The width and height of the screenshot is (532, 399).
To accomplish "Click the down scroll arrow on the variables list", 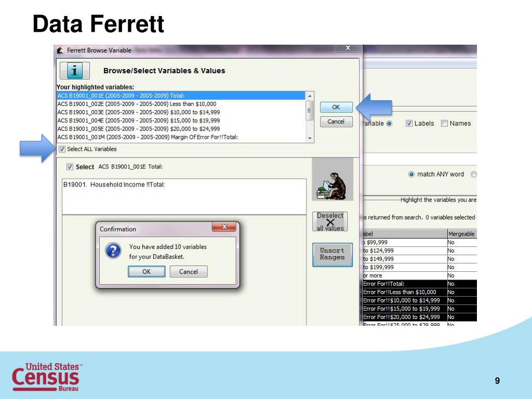I will coord(310,137).
